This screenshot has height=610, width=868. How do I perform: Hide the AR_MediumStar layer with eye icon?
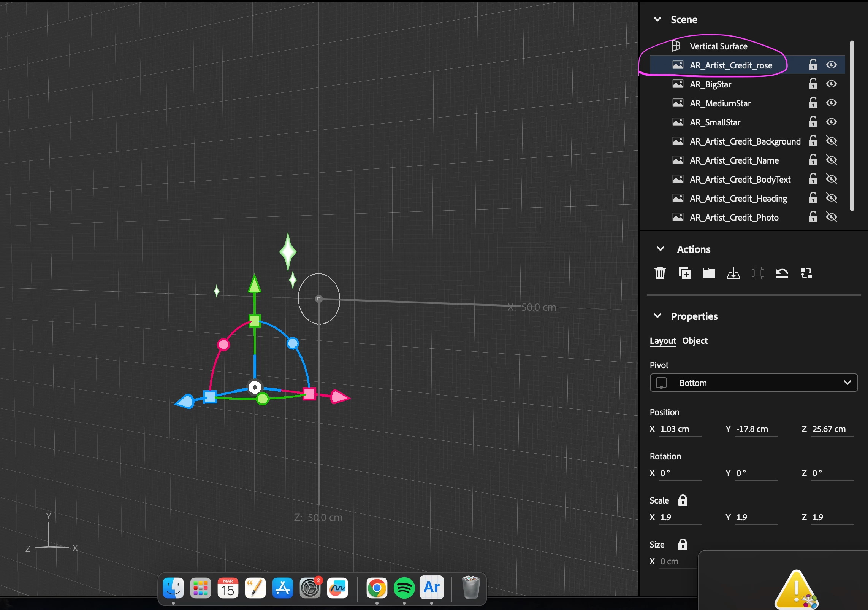point(832,103)
